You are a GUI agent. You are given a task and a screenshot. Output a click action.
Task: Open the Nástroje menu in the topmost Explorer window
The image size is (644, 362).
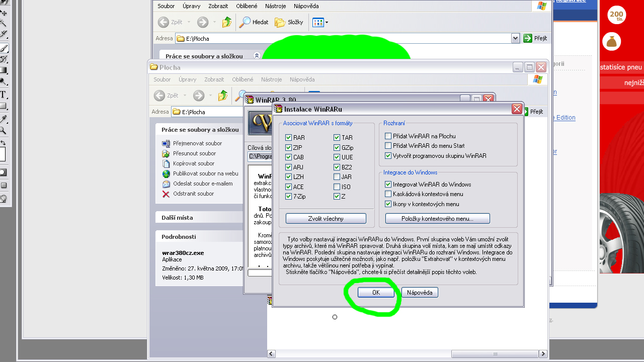[275, 6]
